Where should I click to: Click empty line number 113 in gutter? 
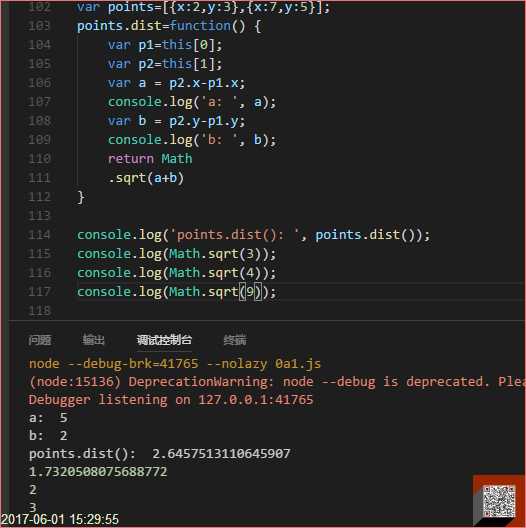(x=39, y=216)
